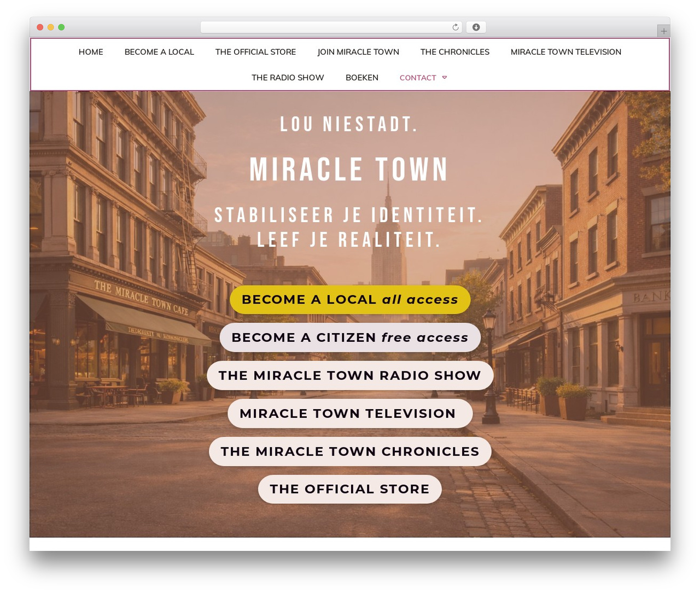Minimize the window with the yellow button
The image size is (700, 593).
point(51,27)
